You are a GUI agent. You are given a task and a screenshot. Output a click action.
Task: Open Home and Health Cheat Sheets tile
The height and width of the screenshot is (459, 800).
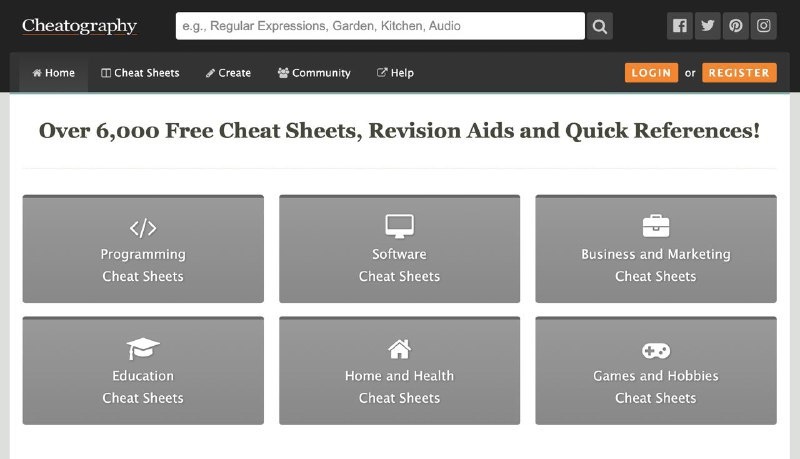point(399,371)
